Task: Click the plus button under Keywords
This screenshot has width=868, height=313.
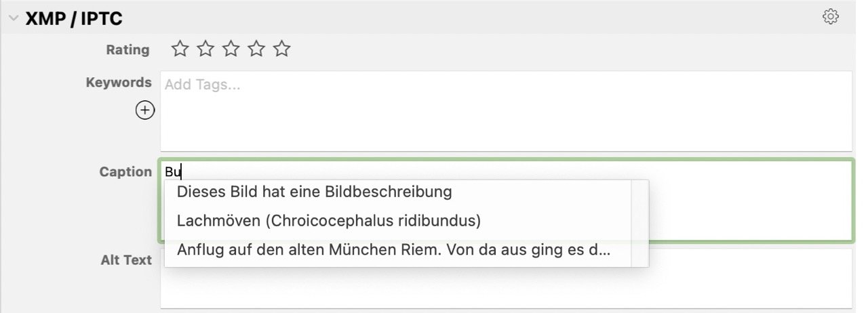Action: pos(145,110)
